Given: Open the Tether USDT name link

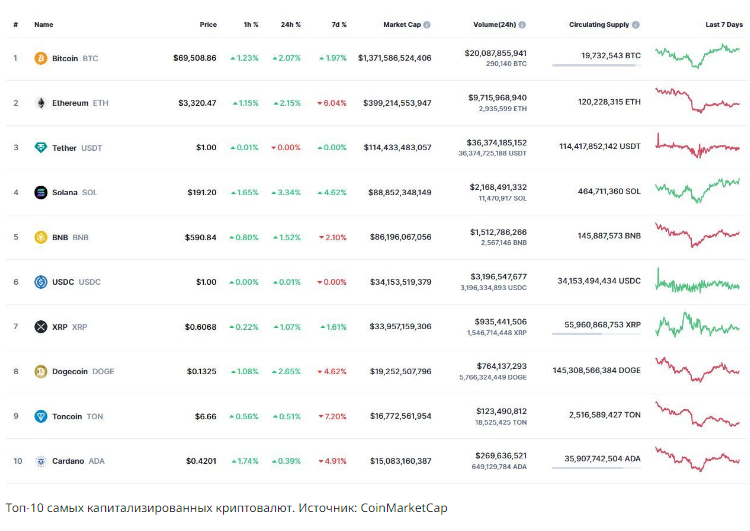Looking at the screenshot, I should pos(77,148).
